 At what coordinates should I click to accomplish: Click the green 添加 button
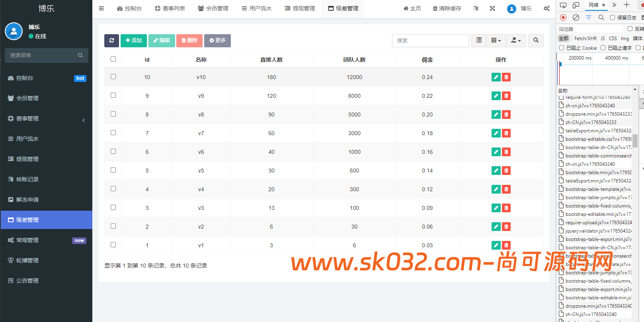[x=134, y=41]
